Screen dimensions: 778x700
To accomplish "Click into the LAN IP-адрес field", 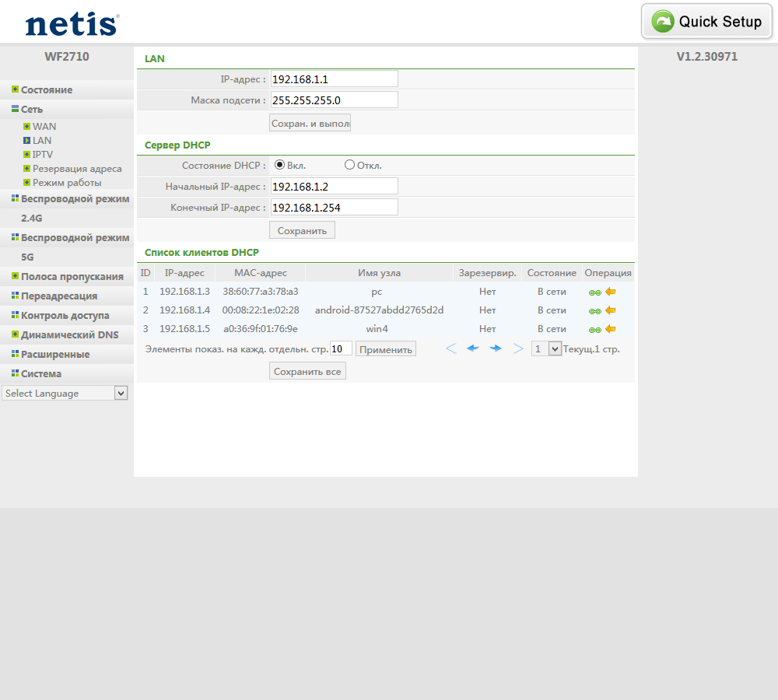I will point(335,79).
